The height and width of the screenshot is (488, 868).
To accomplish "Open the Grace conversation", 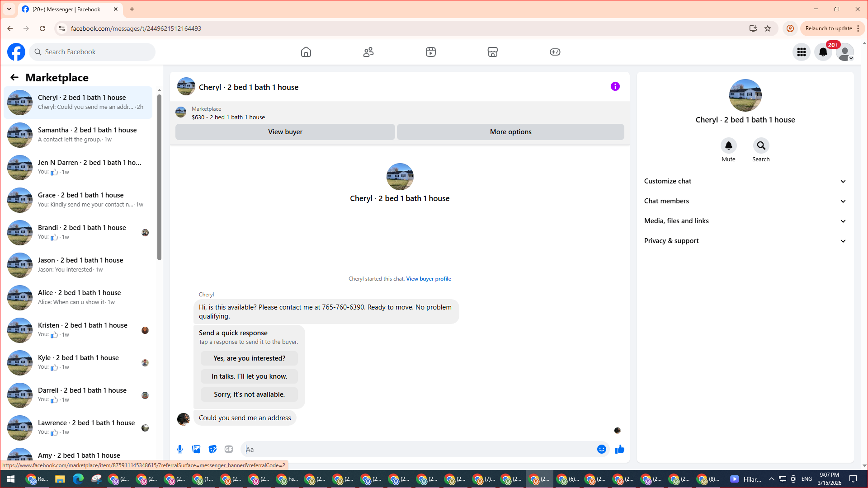I will click(x=78, y=200).
